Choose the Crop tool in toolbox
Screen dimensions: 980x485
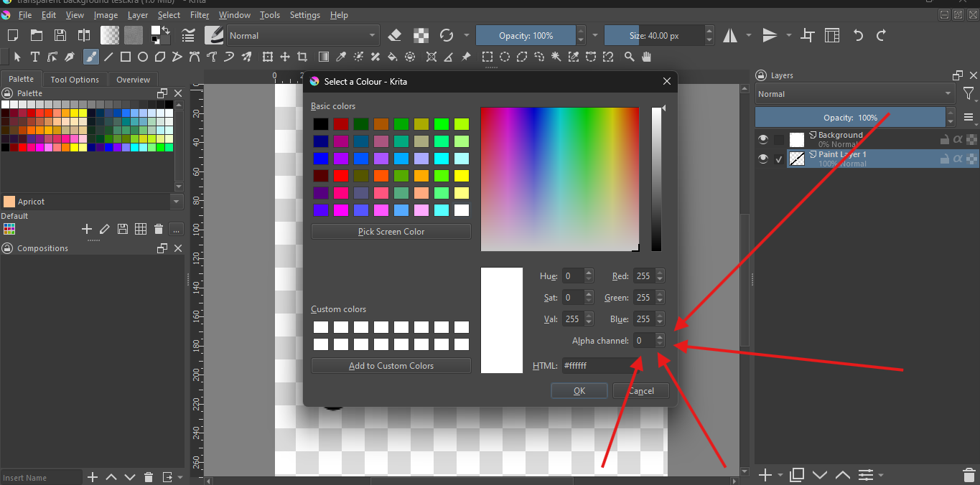tap(302, 57)
